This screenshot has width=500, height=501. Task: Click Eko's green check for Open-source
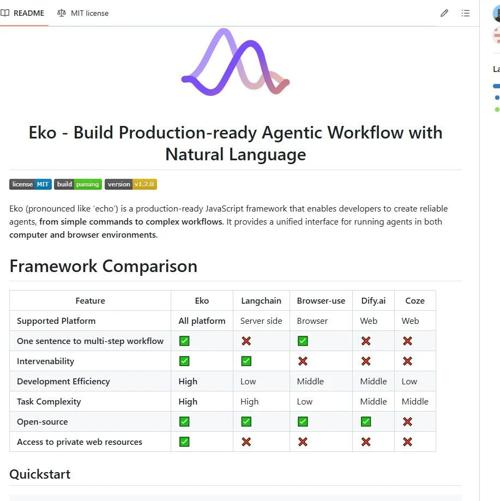pyautogui.click(x=184, y=422)
